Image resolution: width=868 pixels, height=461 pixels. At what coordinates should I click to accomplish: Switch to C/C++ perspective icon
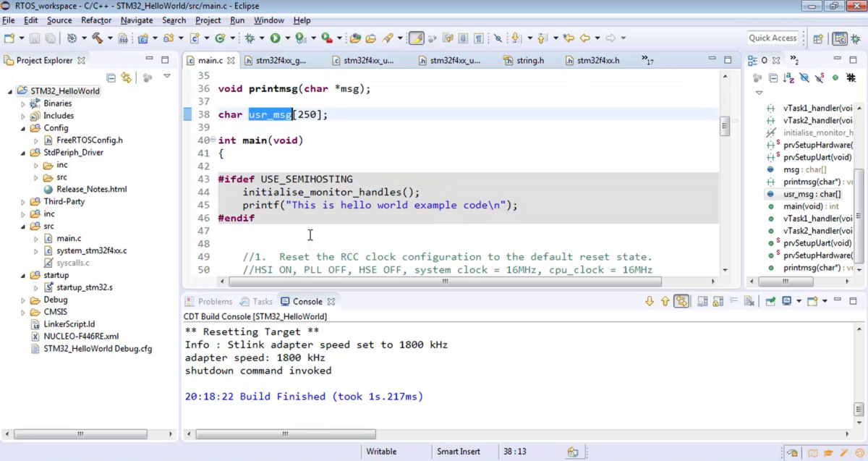tap(841, 38)
